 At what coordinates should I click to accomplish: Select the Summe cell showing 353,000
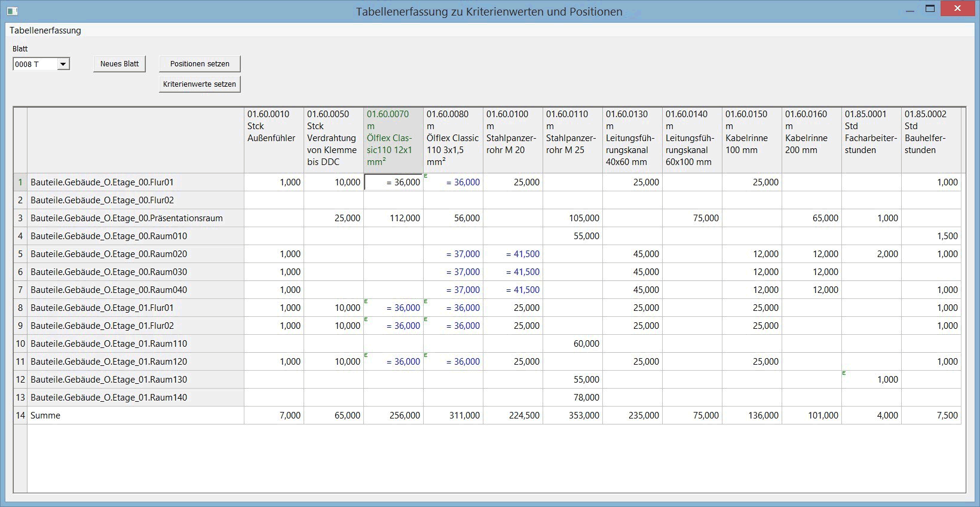572,416
